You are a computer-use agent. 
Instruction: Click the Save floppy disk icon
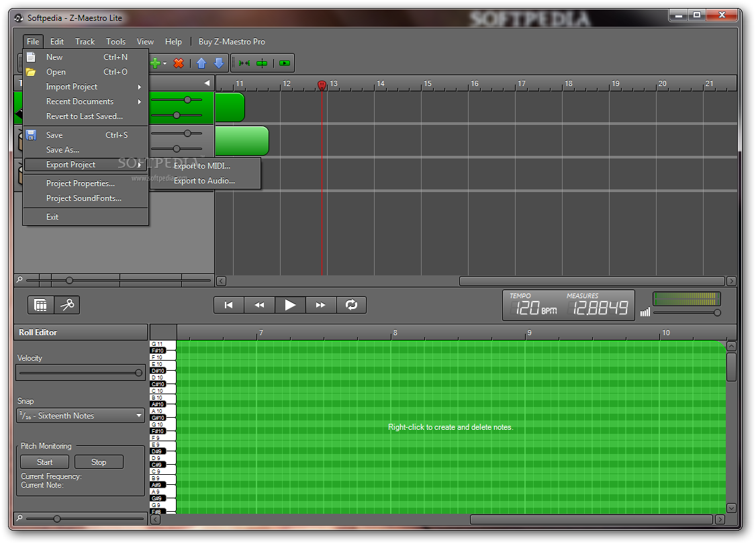click(31, 135)
